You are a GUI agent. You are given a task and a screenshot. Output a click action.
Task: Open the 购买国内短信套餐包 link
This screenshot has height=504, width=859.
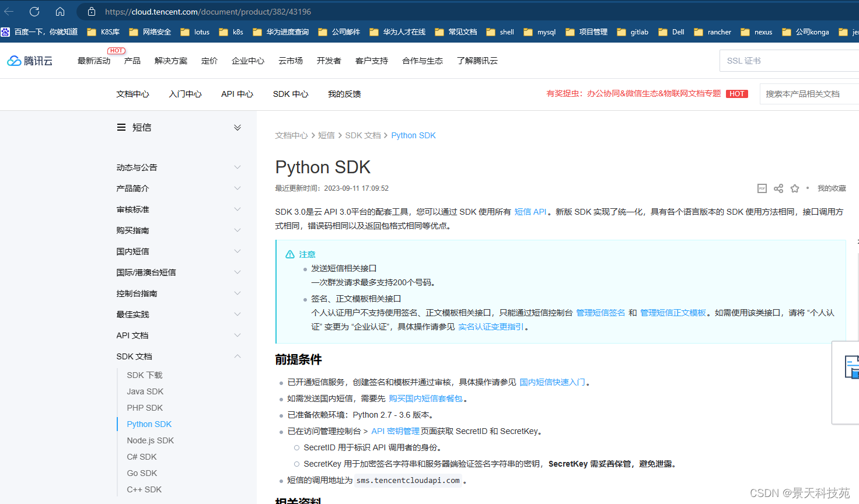click(426, 398)
